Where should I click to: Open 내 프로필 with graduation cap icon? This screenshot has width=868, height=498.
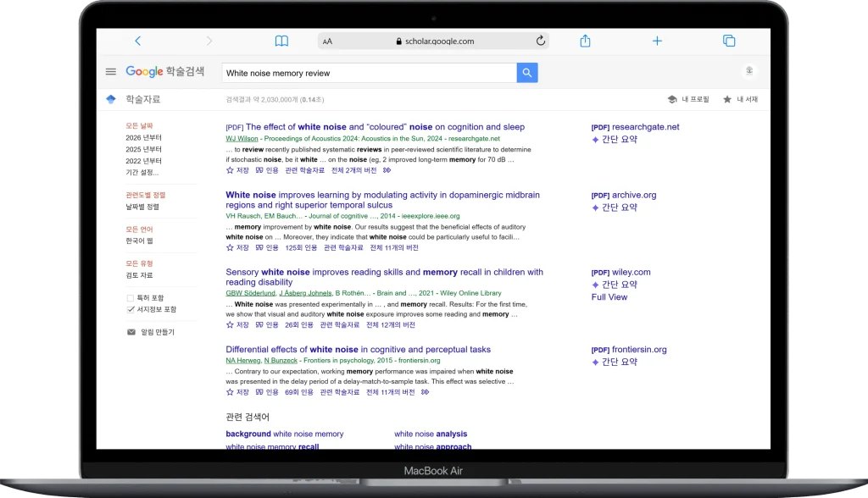point(688,99)
